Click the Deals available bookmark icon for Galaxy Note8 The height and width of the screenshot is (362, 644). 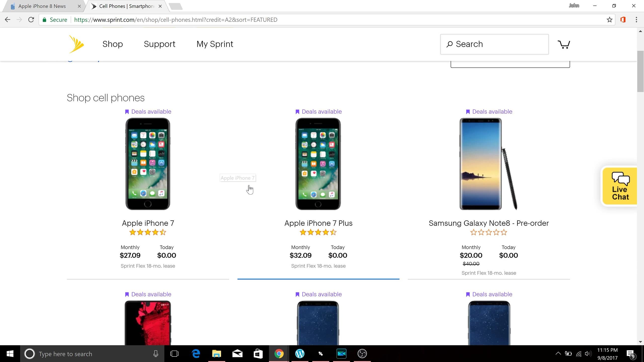467,111
